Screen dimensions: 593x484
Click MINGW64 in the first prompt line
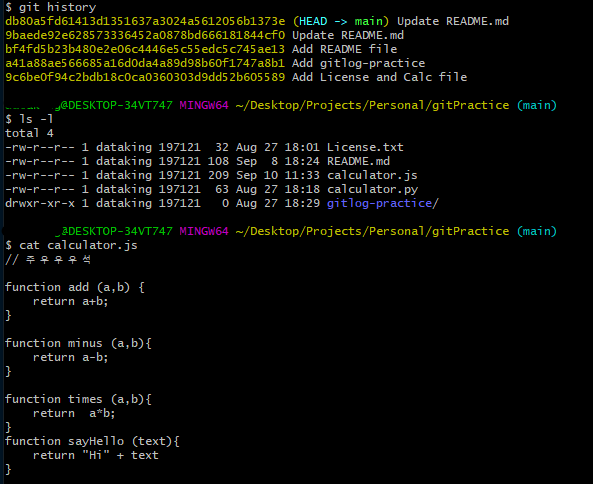pyautogui.click(x=204, y=105)
